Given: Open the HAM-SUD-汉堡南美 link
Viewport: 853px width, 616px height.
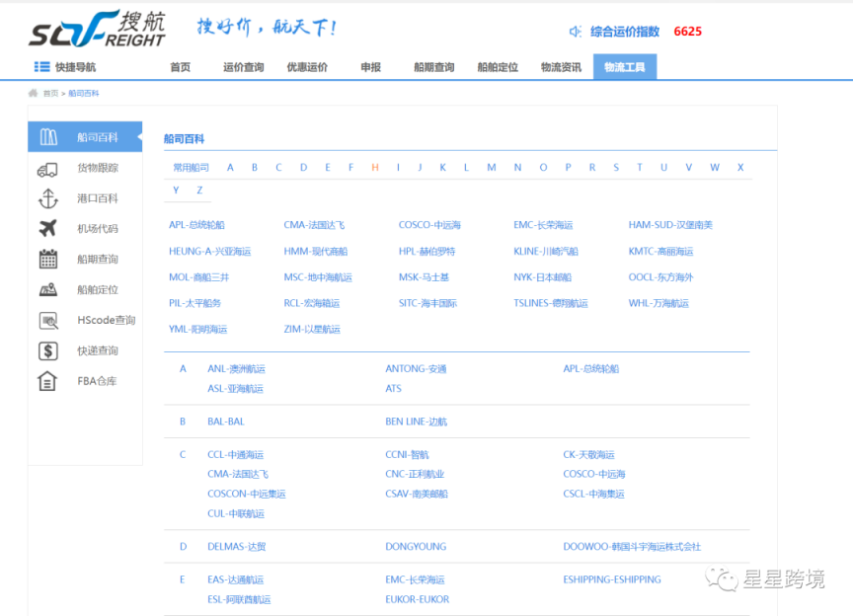Looking at the screenshot, I should click(x=670, y=225).
